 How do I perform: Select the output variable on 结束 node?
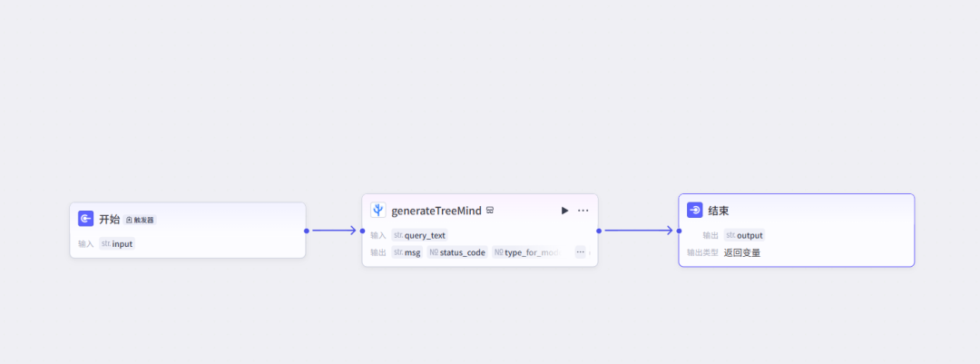(744, 235)
